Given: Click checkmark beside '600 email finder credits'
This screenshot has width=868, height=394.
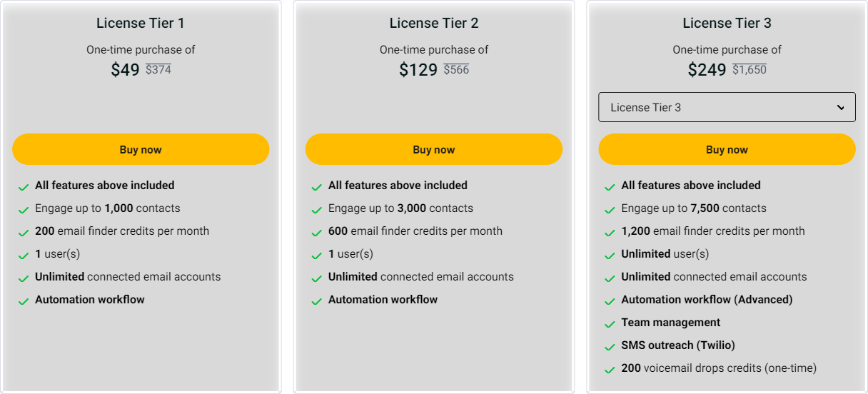Looking at the screenshot, I should coord(316,233).
